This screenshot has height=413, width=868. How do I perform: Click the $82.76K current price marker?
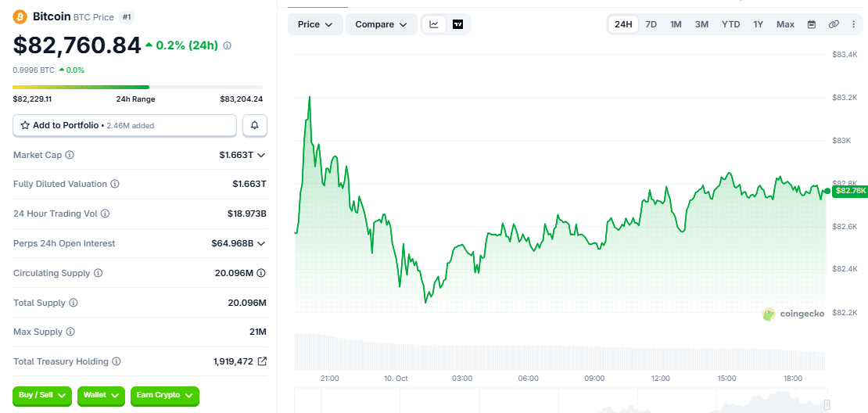[x=848, y=190]
